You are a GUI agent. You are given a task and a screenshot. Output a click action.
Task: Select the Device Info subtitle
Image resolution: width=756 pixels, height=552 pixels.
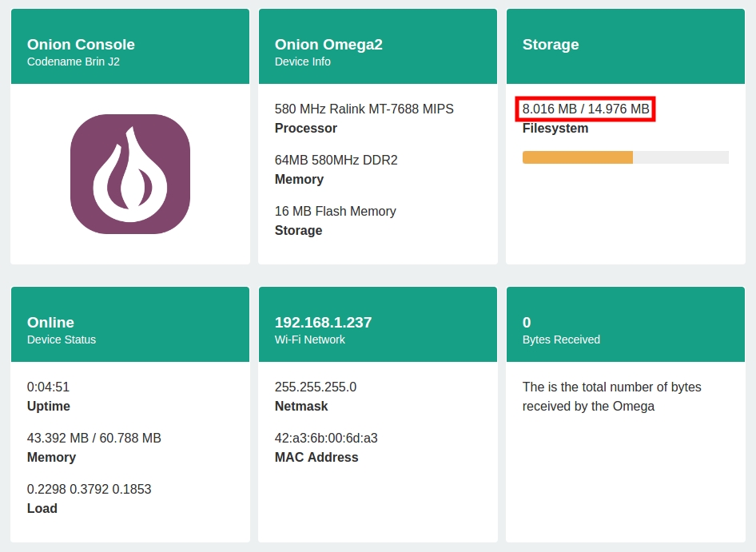303,62
